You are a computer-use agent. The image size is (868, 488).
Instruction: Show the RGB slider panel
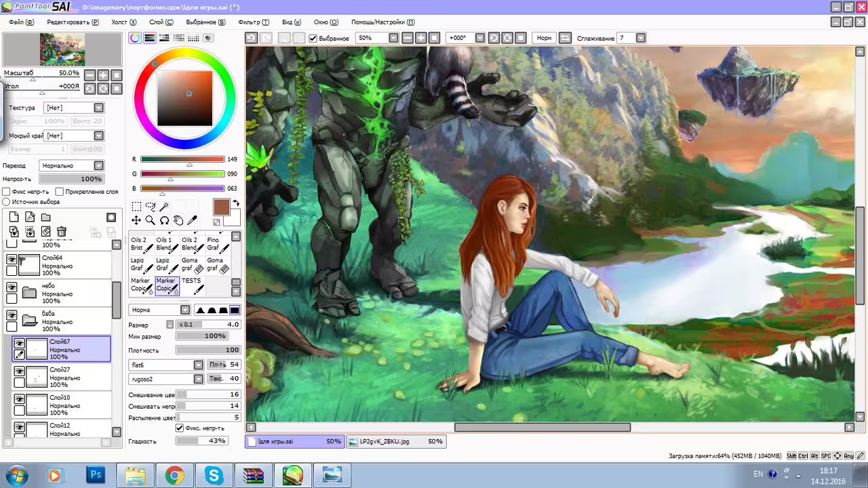(149, 38)
